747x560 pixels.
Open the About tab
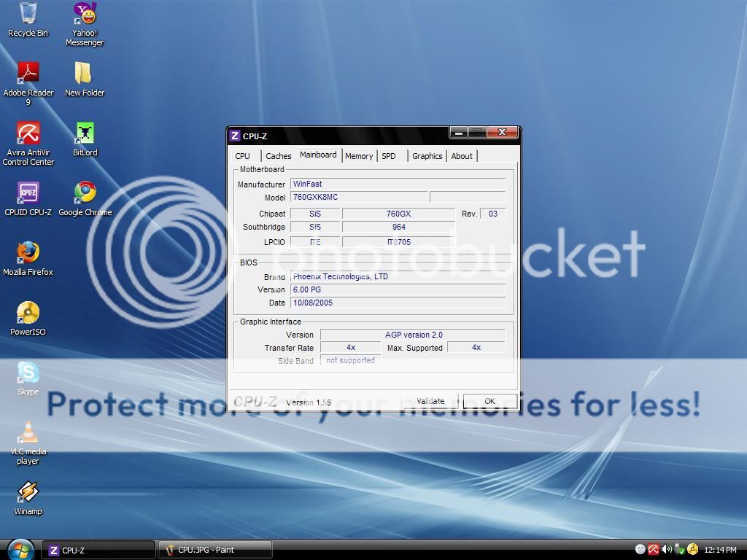pos(462,156)
